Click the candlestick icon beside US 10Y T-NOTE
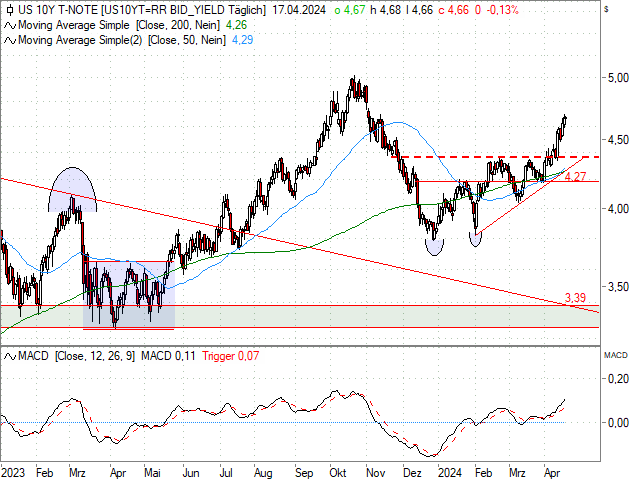The image size is (640, 480). pos(8,8)
